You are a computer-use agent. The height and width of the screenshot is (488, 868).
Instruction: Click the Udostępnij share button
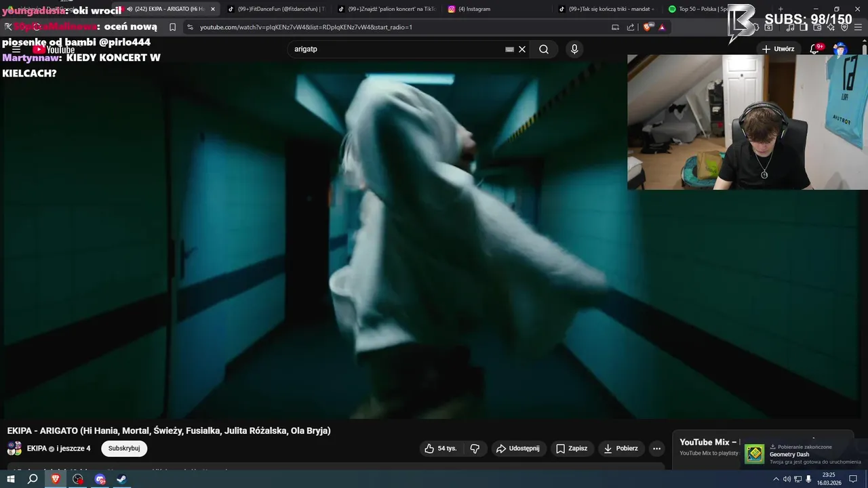coord(518,449)
